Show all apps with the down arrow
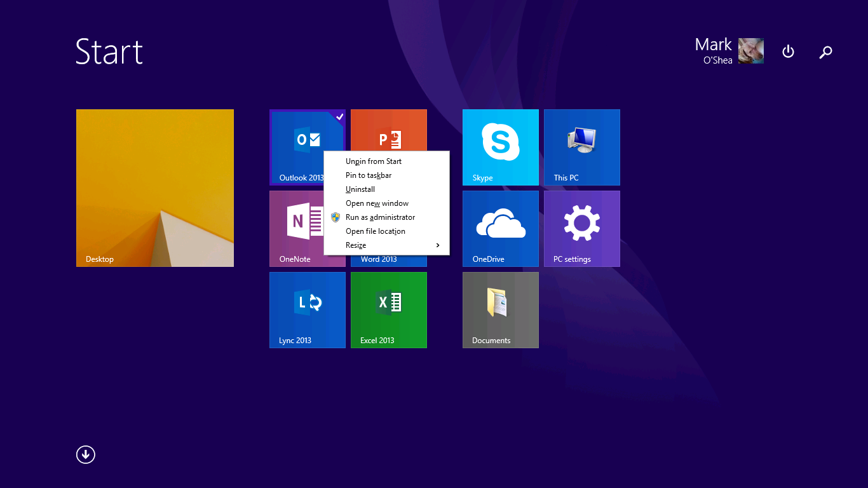The width and height of the screenshot is (868, 488). (86, 454)
